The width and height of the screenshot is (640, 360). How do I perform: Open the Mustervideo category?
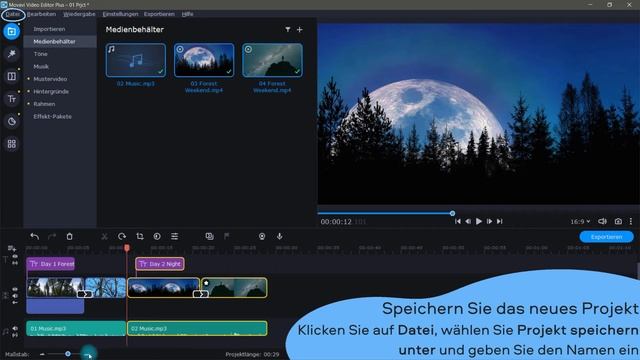coord(50,79)
